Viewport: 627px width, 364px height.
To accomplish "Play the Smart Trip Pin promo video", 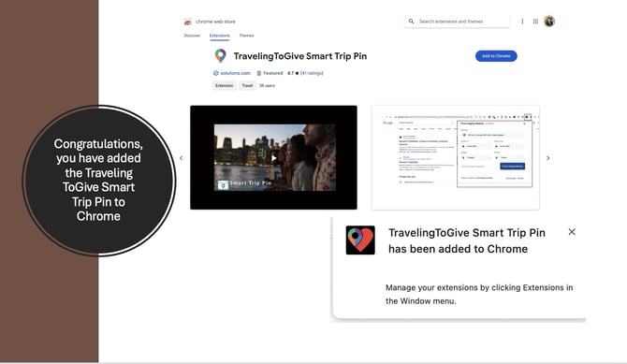I will [x=274, y=157].
